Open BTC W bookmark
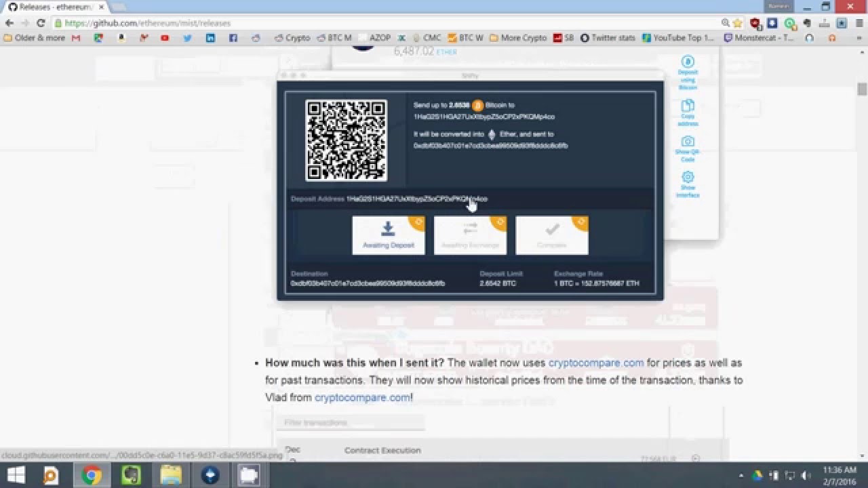Screen dimensions: 868x488 click(465, 38)
